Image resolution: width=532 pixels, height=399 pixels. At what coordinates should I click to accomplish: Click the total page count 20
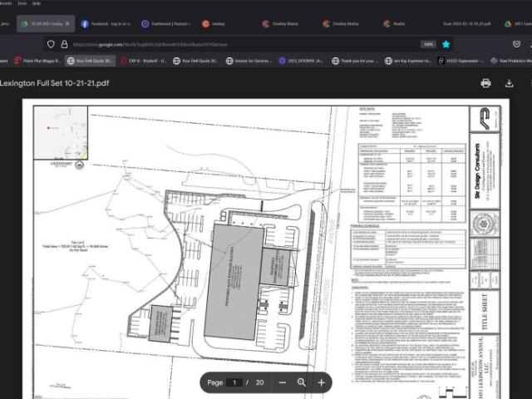pos(259,382)
